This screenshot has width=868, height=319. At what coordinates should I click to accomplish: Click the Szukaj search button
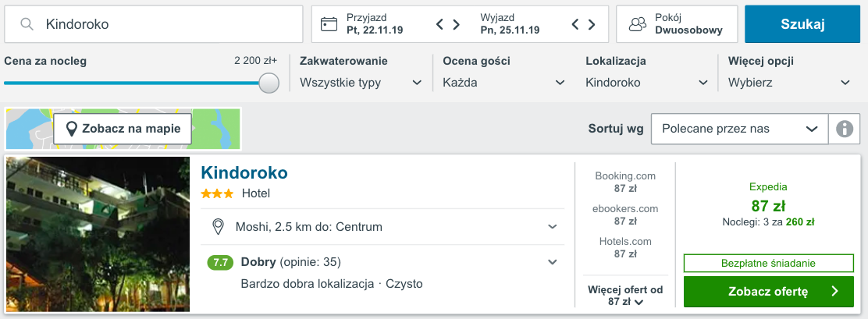[802, 23]
